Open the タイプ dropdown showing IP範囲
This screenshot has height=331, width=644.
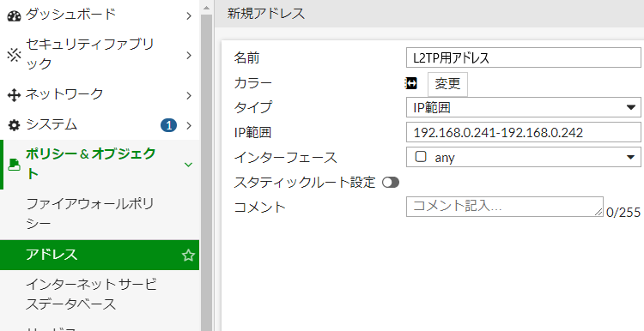coord(523,107)
